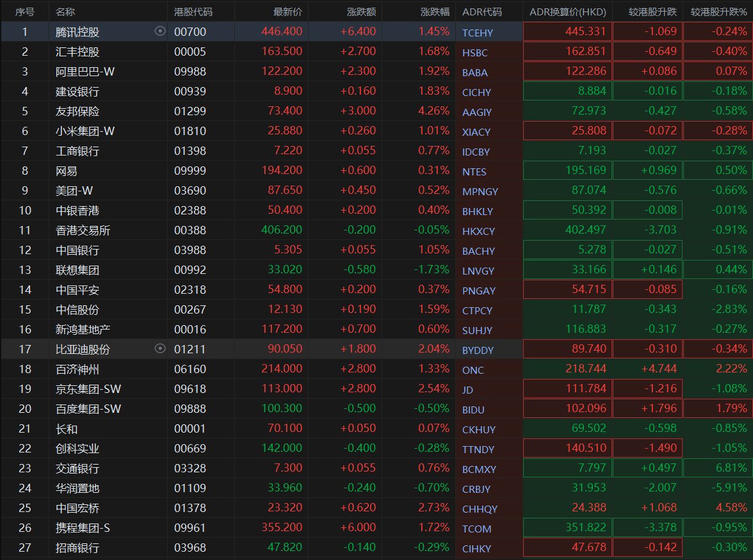Viewport: 753px width, 560px height.
Task: Select 中国平安 stock name
Action: (x=77, y=290)
